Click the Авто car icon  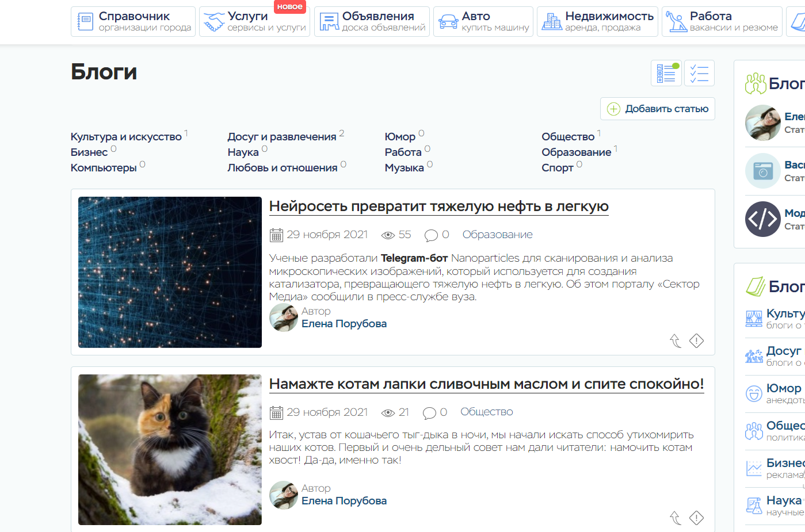448,22
